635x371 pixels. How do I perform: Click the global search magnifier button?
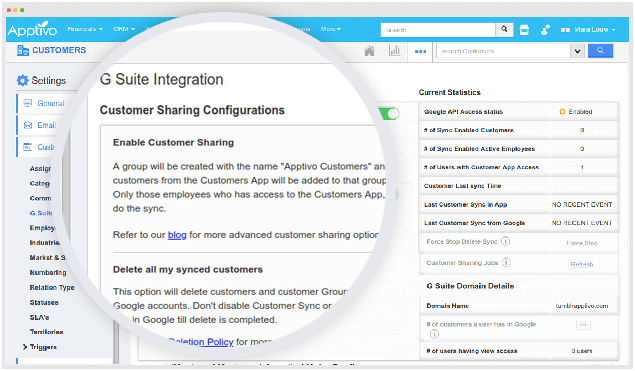pos(504,29)
